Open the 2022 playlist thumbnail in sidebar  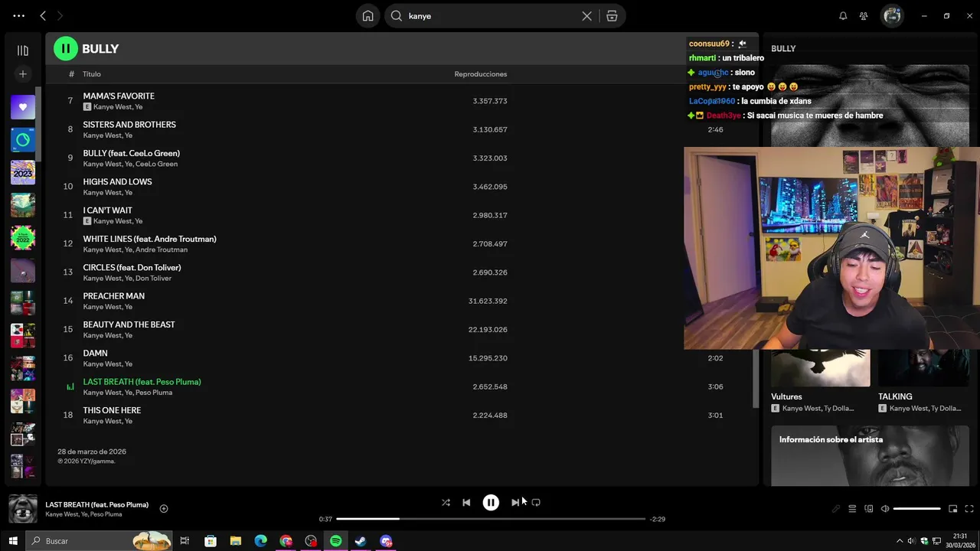coord(23,238)
